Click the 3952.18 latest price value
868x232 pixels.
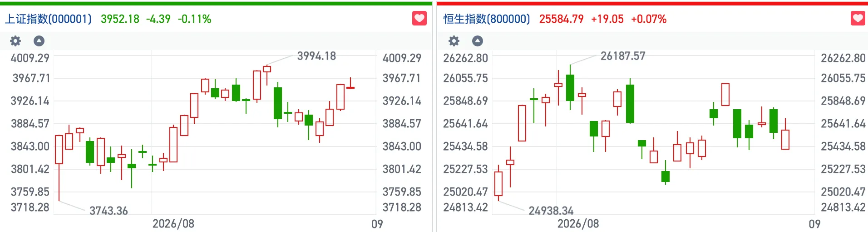pyautogui.click(x=120, y=19)
